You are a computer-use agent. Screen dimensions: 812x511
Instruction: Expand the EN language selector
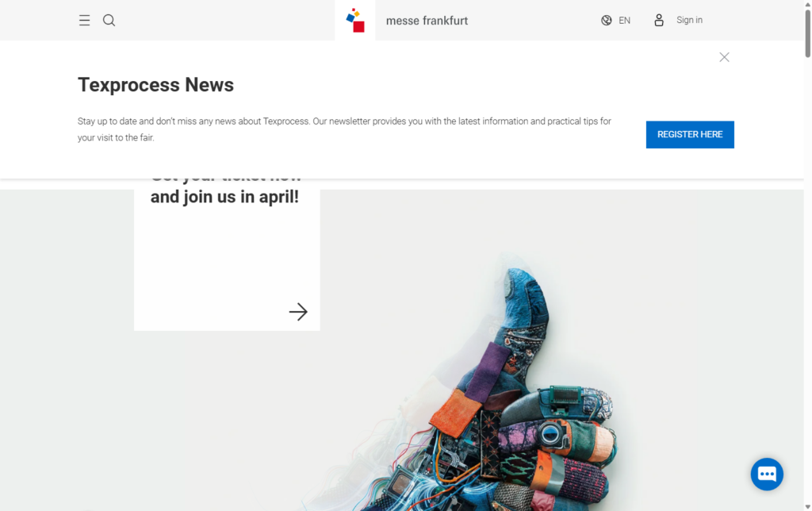(x=625, y=20)
